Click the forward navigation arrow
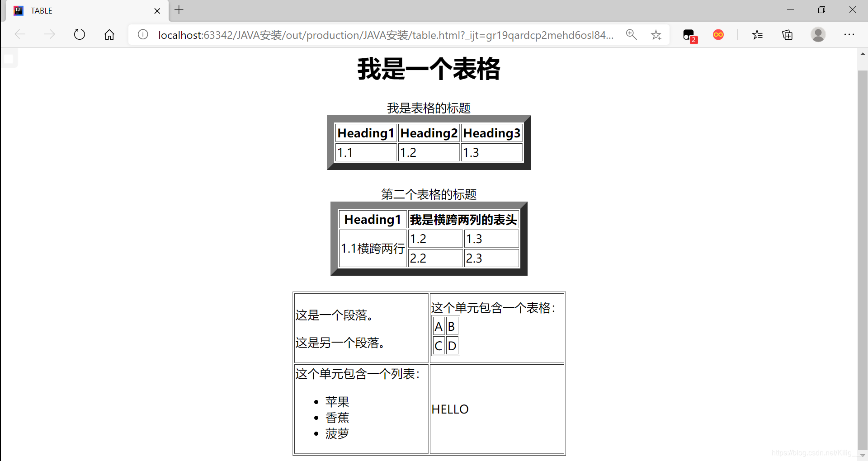 pos(50,34)
